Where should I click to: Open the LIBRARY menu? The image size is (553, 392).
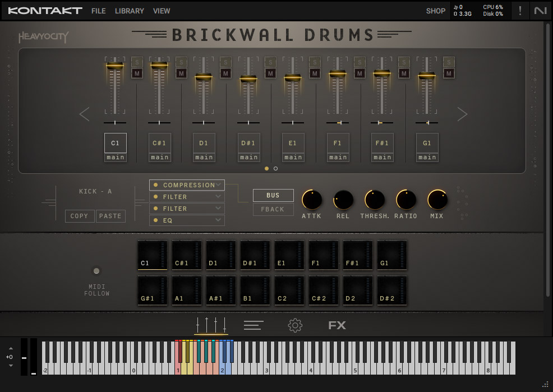(130, 11)
